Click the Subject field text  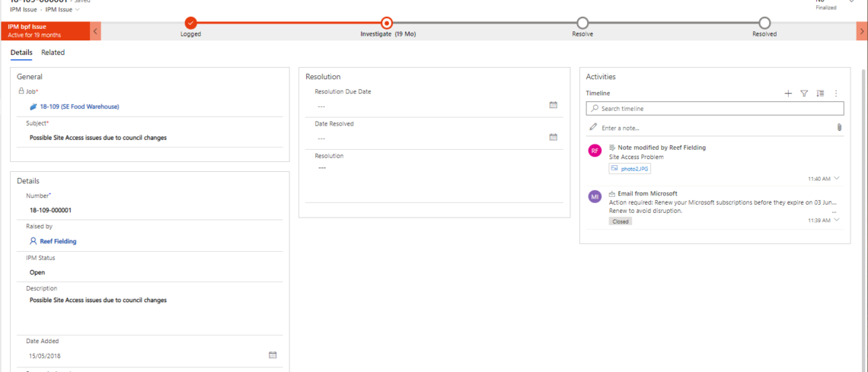[x=98, y=138]
